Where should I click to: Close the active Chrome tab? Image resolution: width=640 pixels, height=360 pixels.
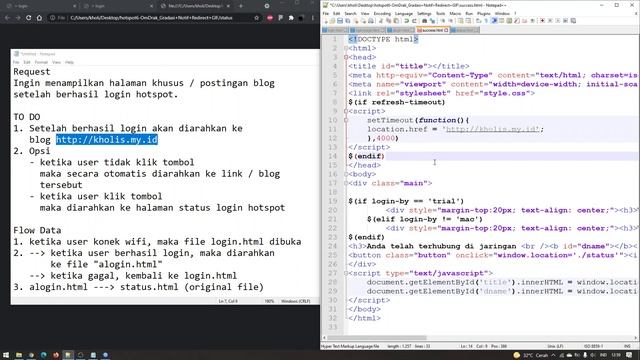(228, 6)
